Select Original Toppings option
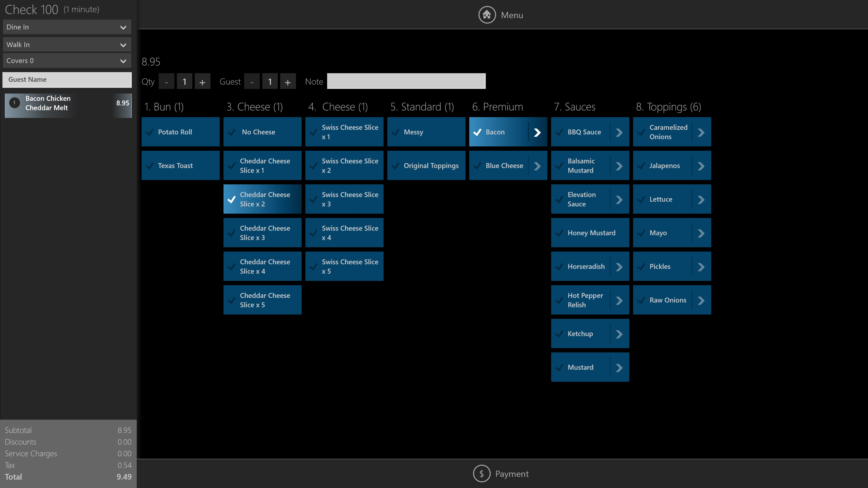 click(426, 166)
